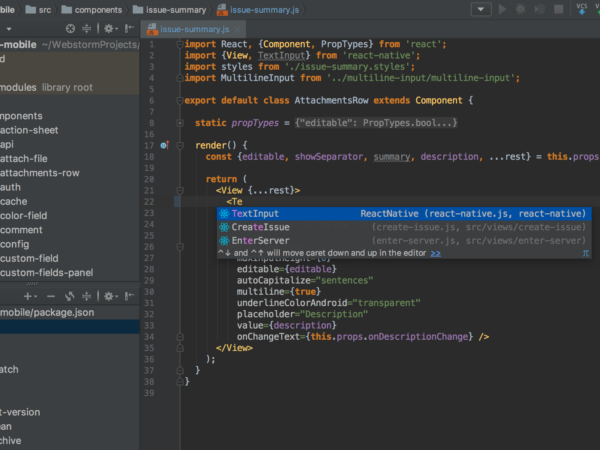Click the React icon beside CreateIssue

point(224,227)
